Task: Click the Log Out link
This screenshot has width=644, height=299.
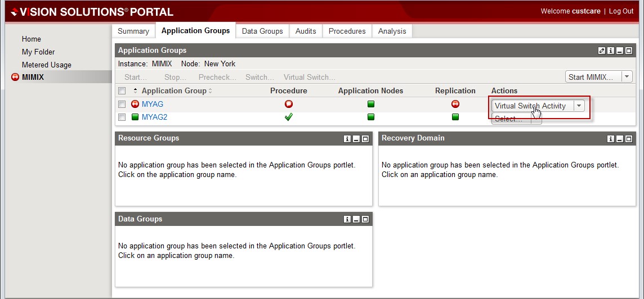Action: (621, 11)
